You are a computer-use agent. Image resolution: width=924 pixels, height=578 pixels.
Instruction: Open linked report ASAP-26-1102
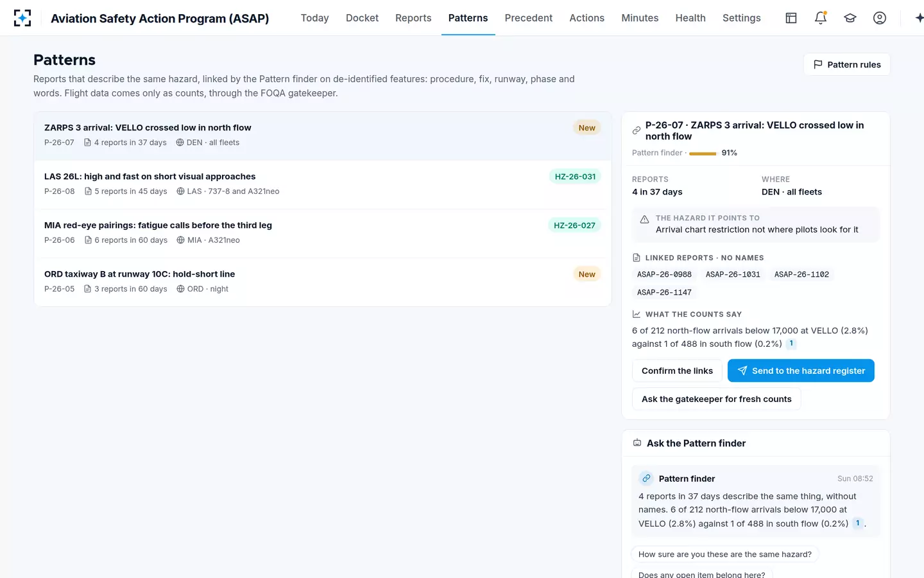pos(801,274)
